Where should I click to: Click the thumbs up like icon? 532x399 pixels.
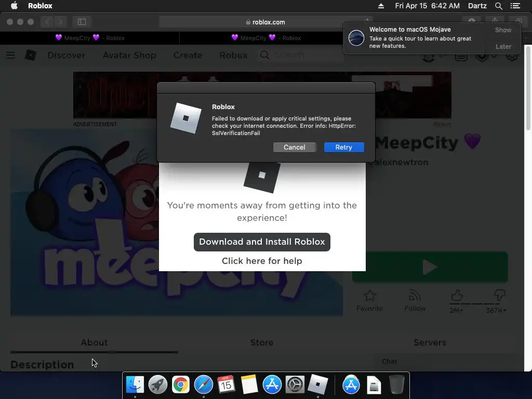click(457, 295)
